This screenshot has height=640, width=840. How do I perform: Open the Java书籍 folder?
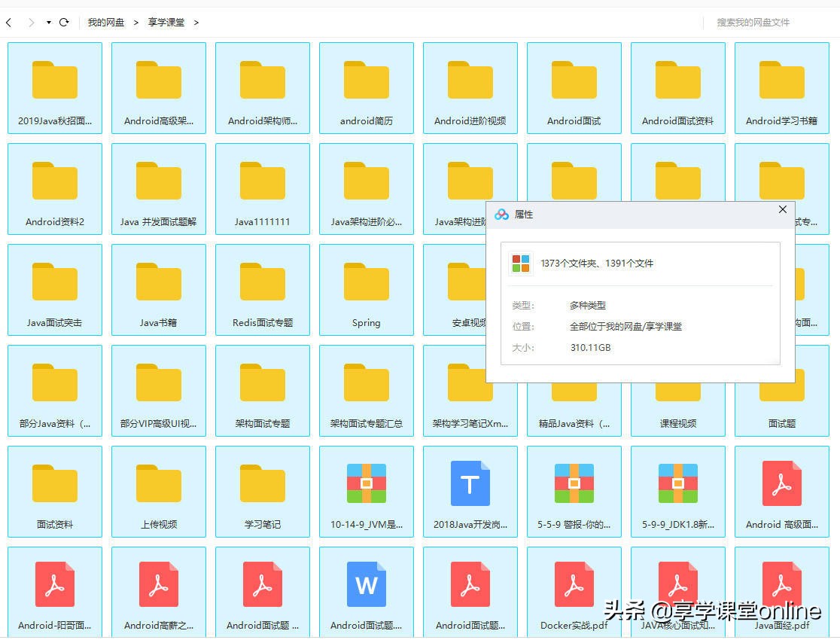159,289
